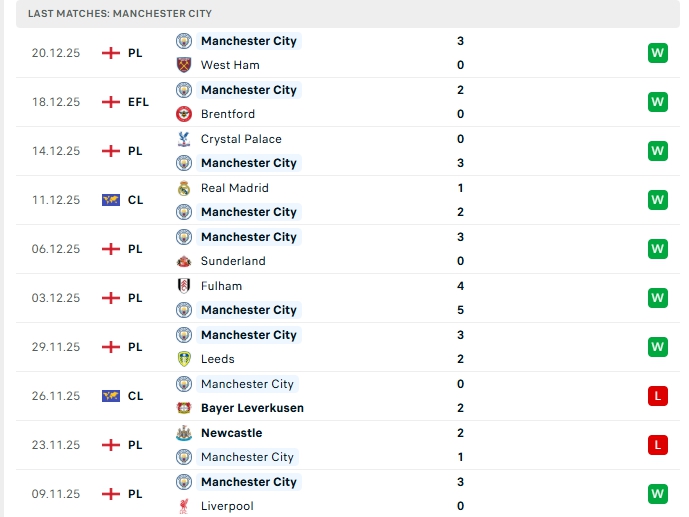Open the Newcastle team link
689x517 pixels.
point(231,433)
